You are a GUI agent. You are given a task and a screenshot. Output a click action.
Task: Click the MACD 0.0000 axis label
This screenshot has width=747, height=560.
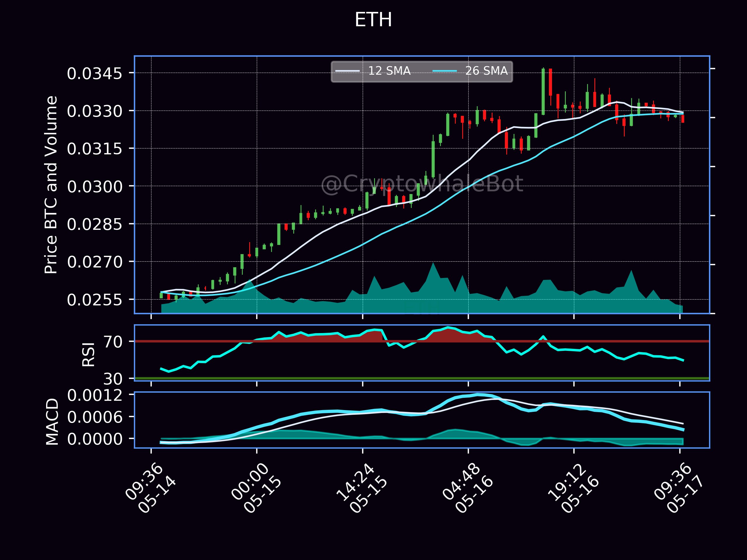95,439
